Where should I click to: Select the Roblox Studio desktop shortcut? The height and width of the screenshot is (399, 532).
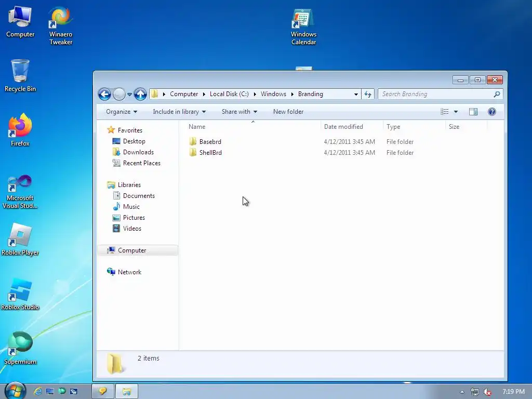tap(20, 294)
